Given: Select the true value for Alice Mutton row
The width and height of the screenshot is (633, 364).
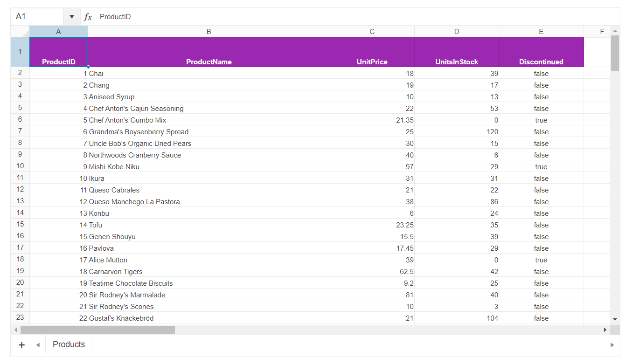Looking at the screenshot, I should [x=541, y=260].
